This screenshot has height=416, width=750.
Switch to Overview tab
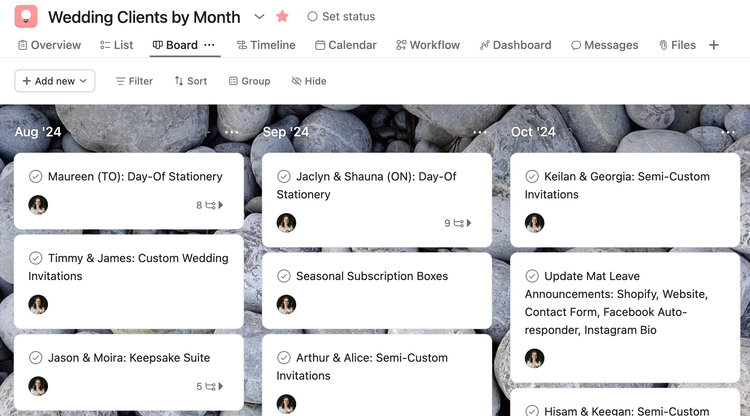click(50, 45)
